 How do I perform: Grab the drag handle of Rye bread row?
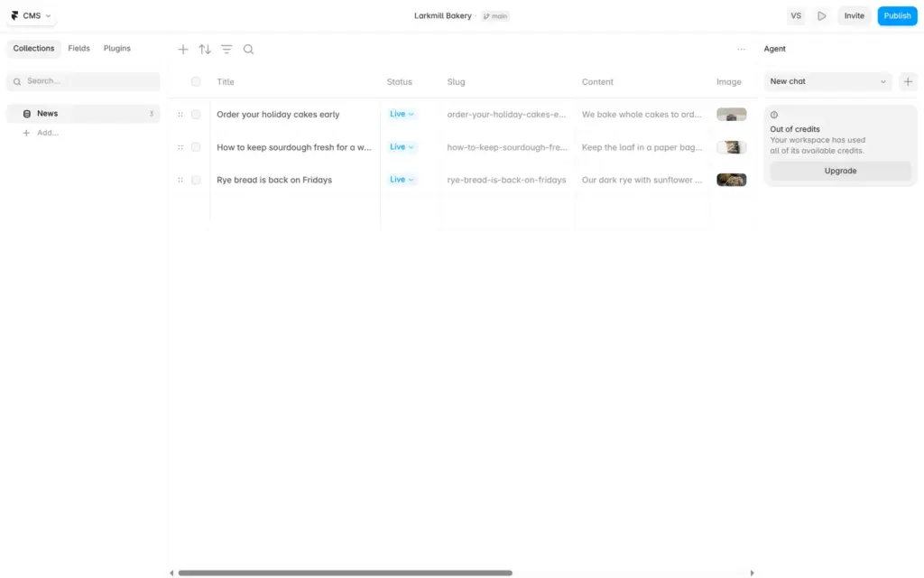[x=180, y=180]
